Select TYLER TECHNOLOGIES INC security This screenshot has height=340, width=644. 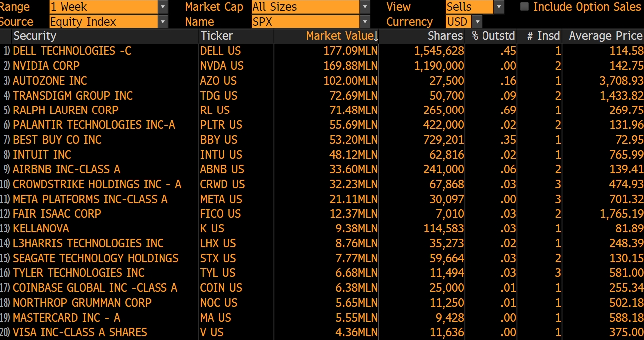79,273
